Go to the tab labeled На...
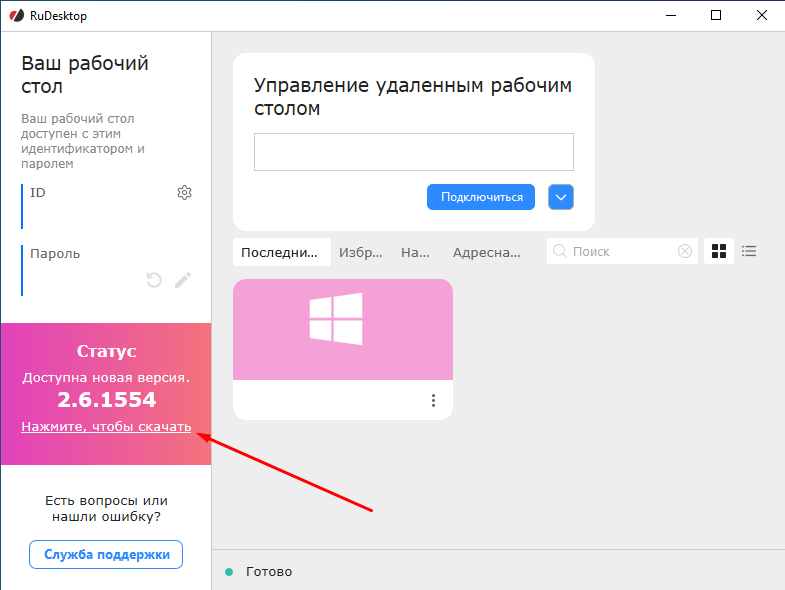The image size is (785, 590). [415, 253]
